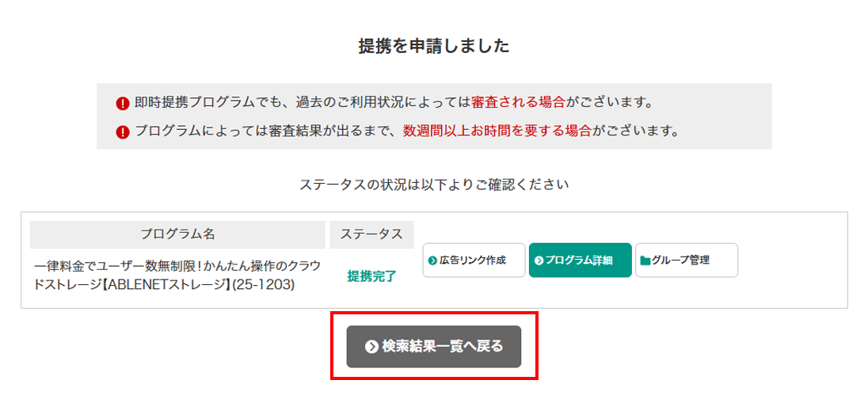
Task: Return via 検索結果一覧へ戻る button
Action: (434, 347)
